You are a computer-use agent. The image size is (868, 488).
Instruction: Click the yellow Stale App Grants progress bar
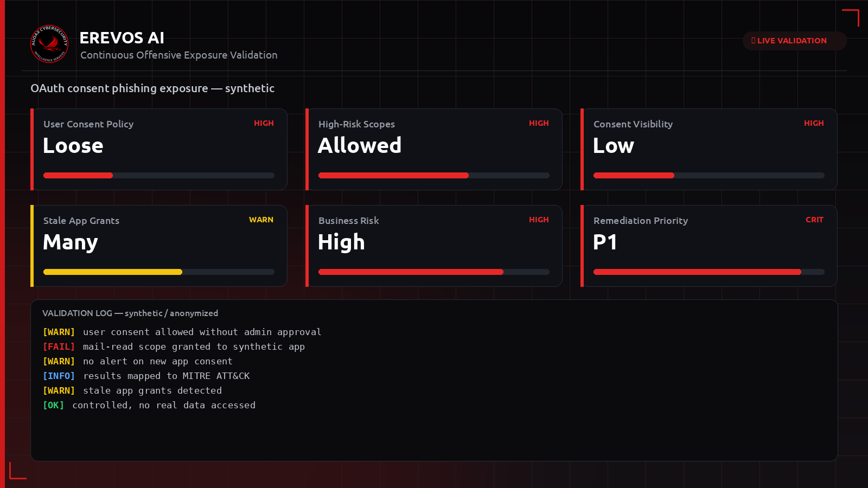[x=159, y=272]
